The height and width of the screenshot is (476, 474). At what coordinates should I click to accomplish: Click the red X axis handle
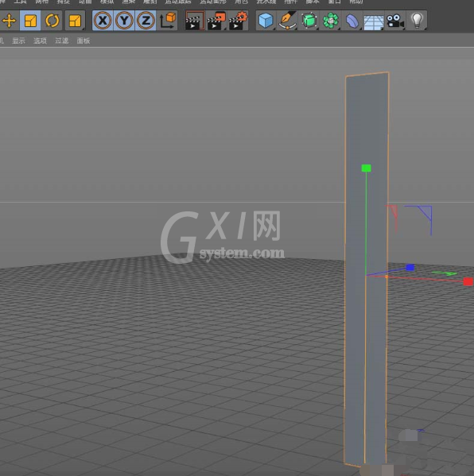468,282
